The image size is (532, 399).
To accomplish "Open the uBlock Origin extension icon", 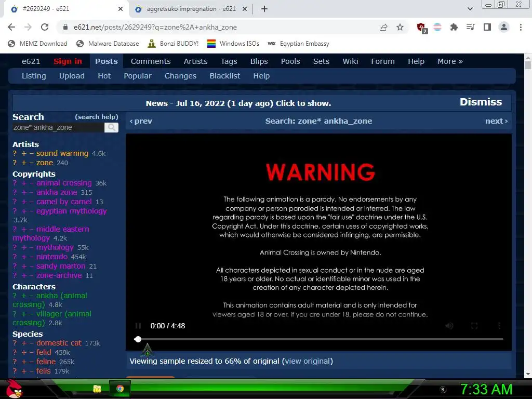I will click(421, 28).
